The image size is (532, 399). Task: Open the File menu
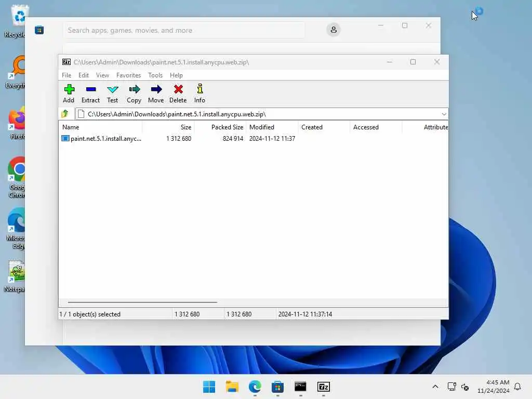pos(66,75)
